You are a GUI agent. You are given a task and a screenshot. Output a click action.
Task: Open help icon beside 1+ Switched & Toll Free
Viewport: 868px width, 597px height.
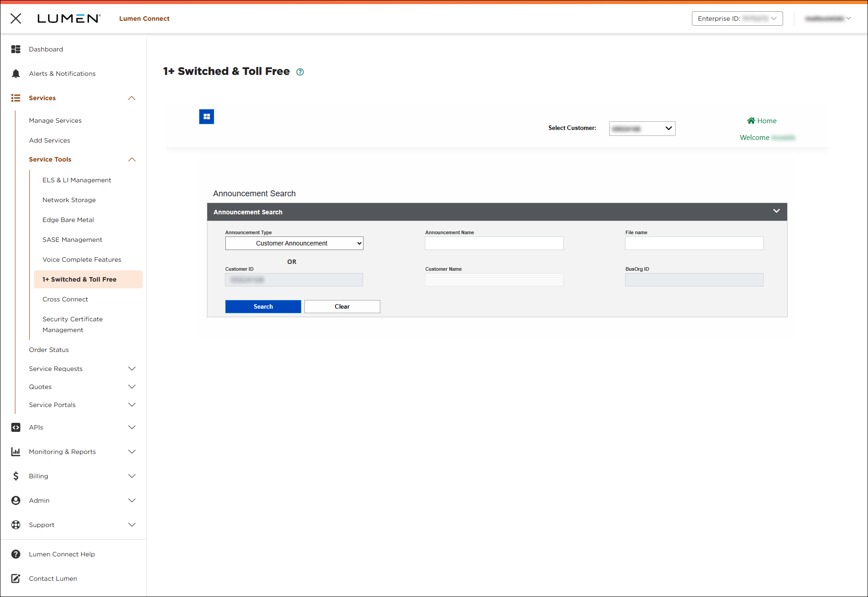click(x=300, y=72)
